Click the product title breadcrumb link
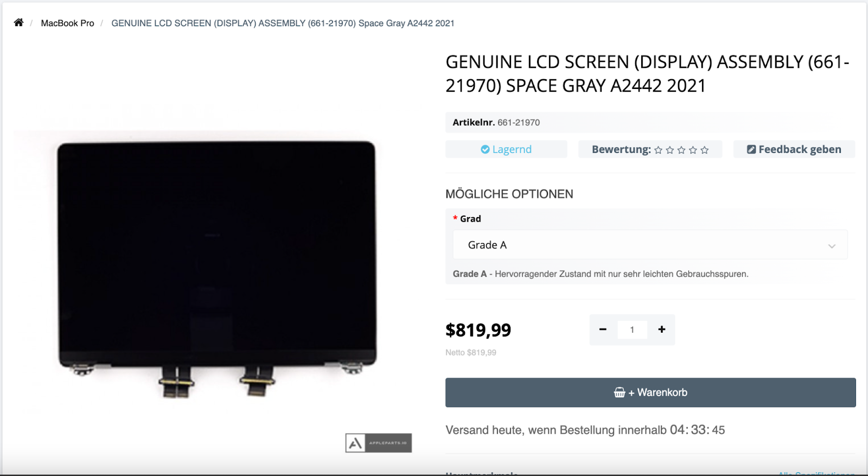 [283, 23]
